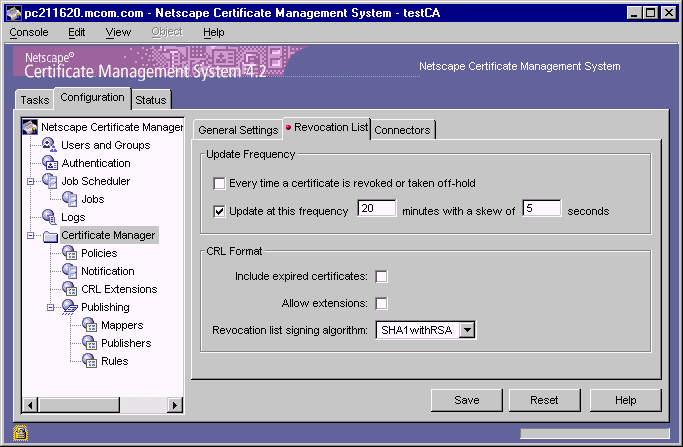Maximize the testCA window
Image resolution: width=683 pixels, height=447 pixels.
click(x=651, y=13)
